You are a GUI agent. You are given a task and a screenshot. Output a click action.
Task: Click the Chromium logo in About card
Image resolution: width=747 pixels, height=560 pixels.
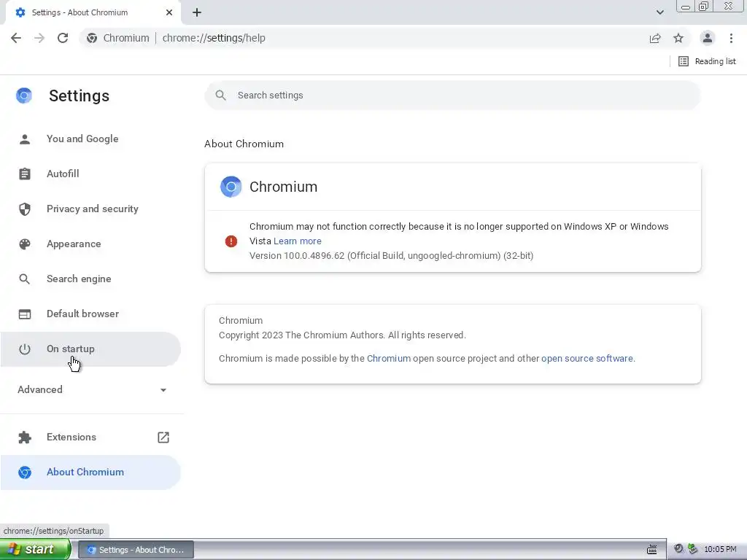pyautogui.click(x=231, y=187)
